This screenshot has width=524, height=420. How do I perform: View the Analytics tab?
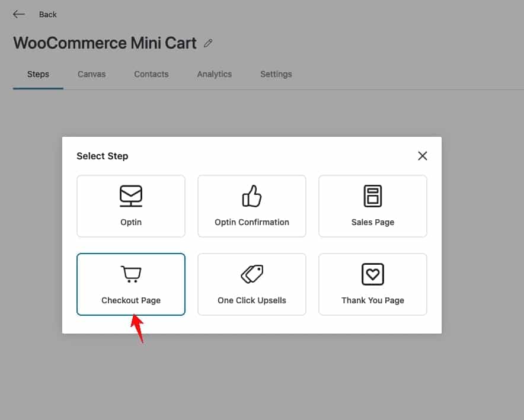(x=215, y=74)
